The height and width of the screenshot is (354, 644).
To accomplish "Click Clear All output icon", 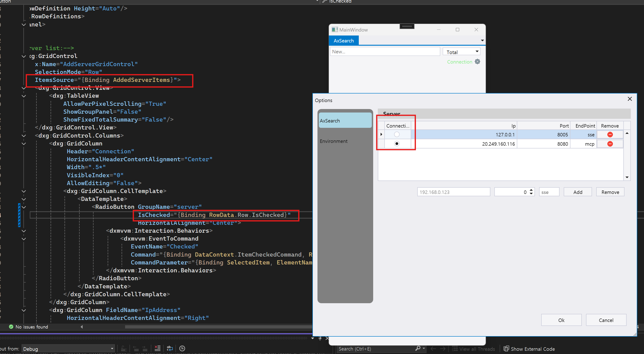I will (x=157, y=348).
